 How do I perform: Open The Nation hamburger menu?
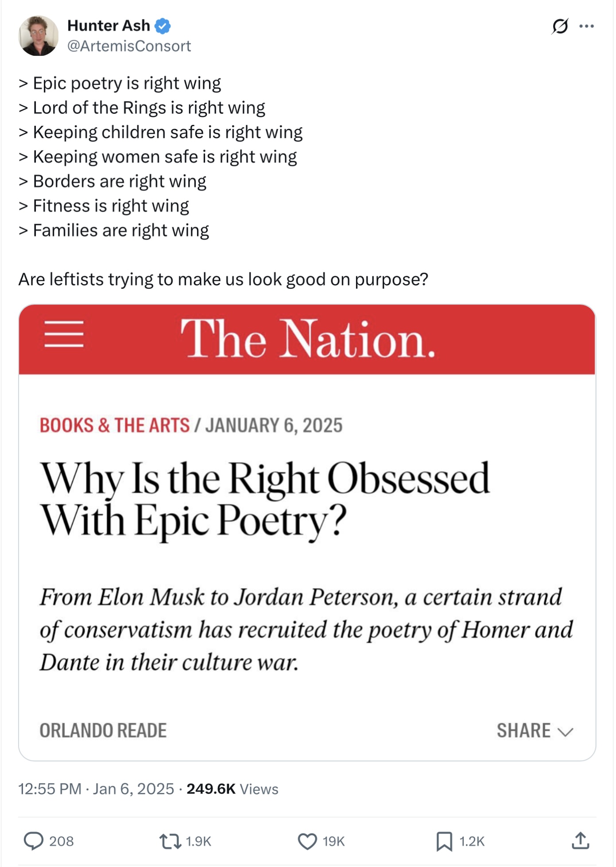pyautogui.click(x=64, y=334)
